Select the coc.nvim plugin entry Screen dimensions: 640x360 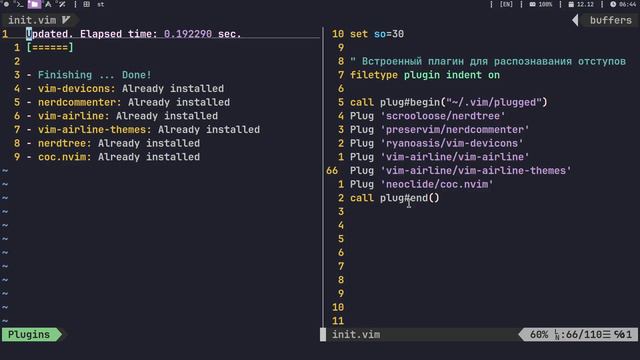(x=113, y=157)
